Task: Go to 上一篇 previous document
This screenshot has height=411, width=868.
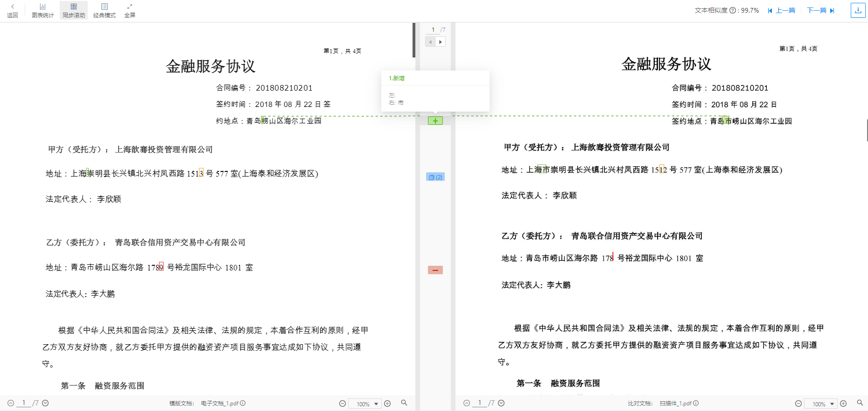Action: coord(782,10)
